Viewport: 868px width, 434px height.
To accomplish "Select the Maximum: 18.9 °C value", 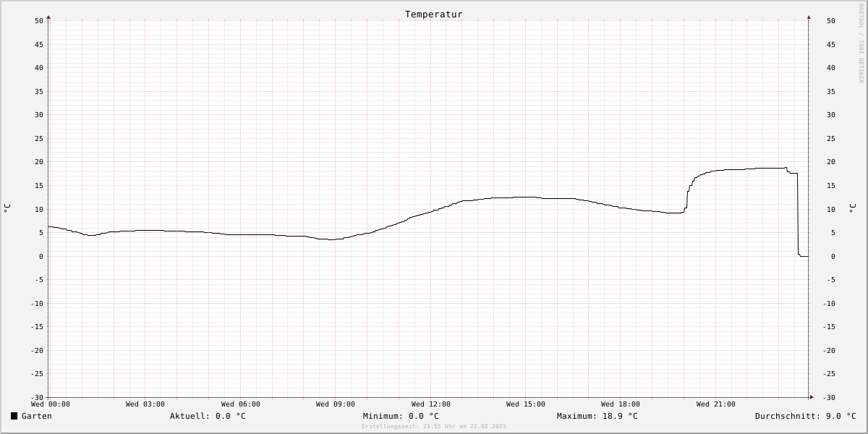I will pyautogui.click(x=597, y=416).
